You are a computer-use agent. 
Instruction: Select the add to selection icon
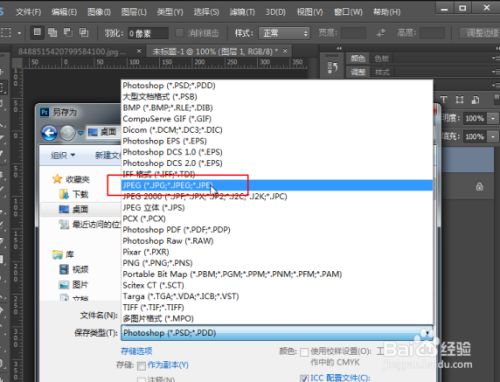pyautogui.click(x=52, y=32)
